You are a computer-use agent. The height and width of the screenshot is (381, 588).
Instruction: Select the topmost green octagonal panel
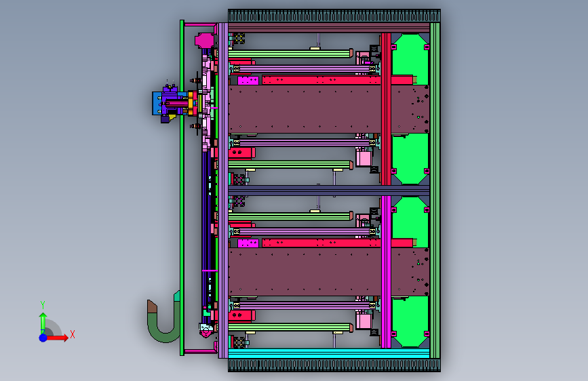click(410, 59)
